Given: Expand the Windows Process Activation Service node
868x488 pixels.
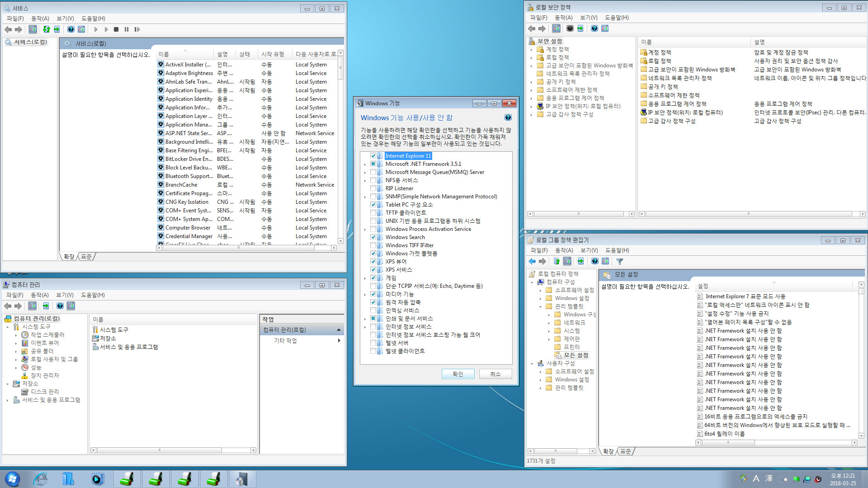Looking at the screenshot, I should coord(365,229).
